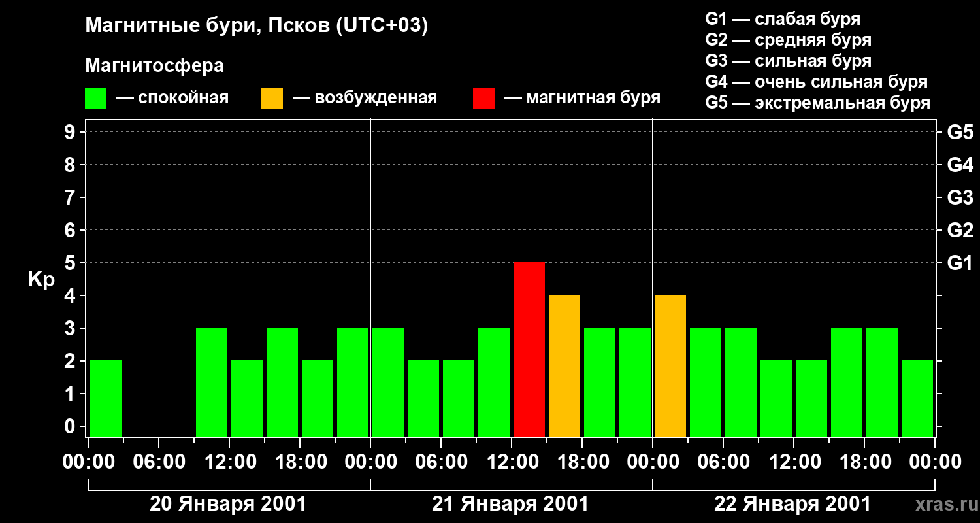Viewport: 980px width, 523px height.
Task: Click the Kp axis value '8'
Action: coord(71,165)
